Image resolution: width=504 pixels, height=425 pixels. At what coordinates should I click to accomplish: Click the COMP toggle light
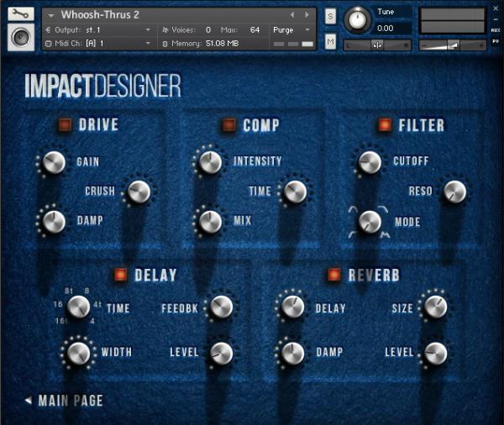point(228,125)
